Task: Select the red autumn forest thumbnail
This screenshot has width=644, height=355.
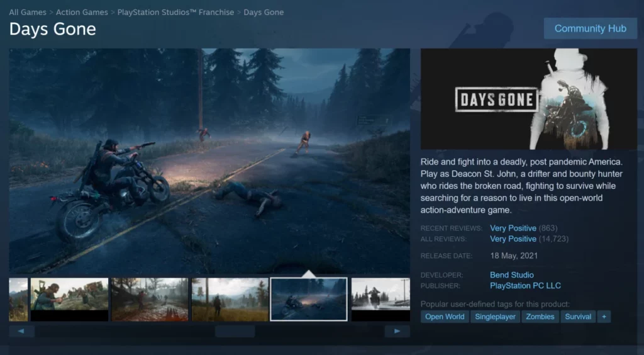Action: tap(150, 299)
